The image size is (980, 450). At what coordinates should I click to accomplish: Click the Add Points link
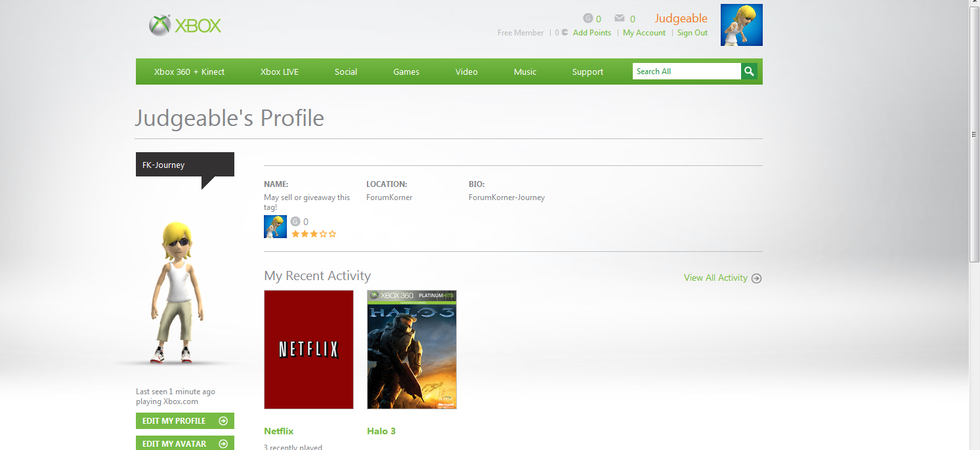pyautogui.click(x=592, y=33)
